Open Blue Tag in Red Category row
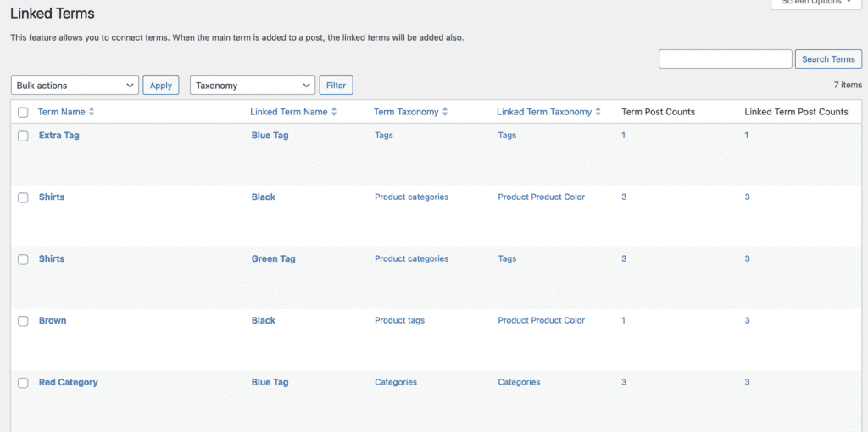This screenshot has height=432, width=868. coord(270,382)
